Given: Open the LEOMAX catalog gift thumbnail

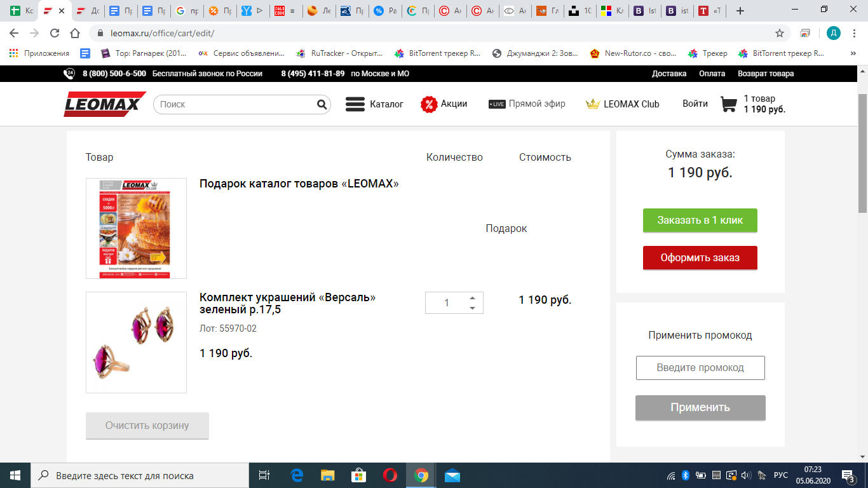Looking at the screenshot, I should pos(136,228).
